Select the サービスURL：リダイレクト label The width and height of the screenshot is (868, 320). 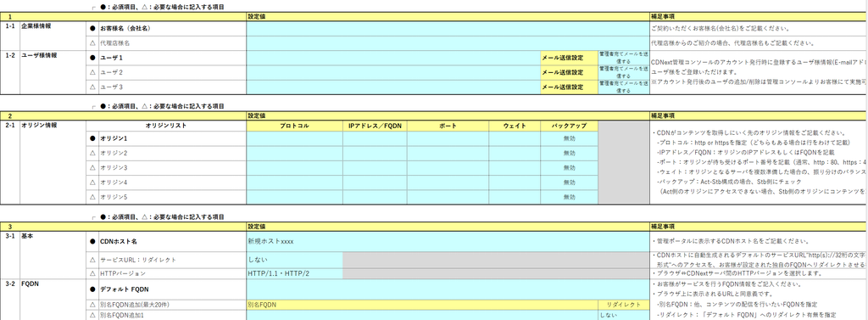tap(173, 260)
